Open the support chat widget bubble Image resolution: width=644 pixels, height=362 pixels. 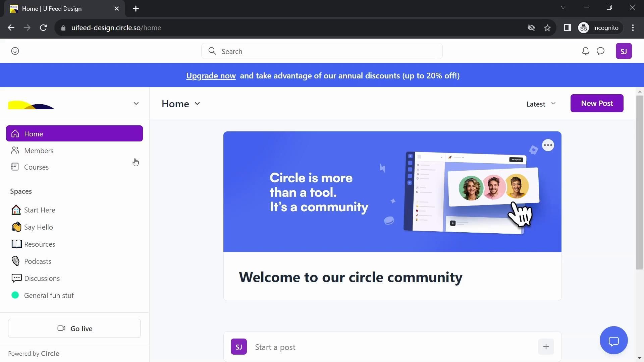613,341
